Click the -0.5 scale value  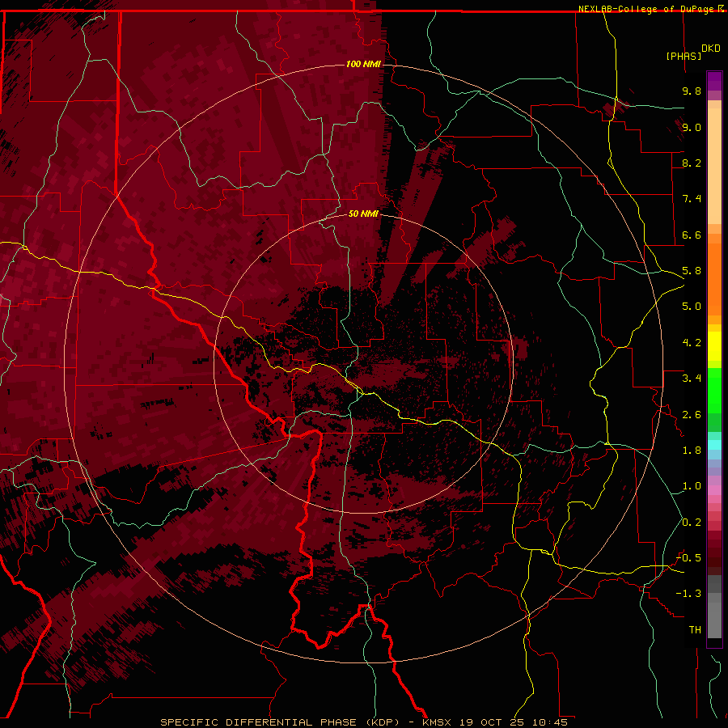pos(688,558)
